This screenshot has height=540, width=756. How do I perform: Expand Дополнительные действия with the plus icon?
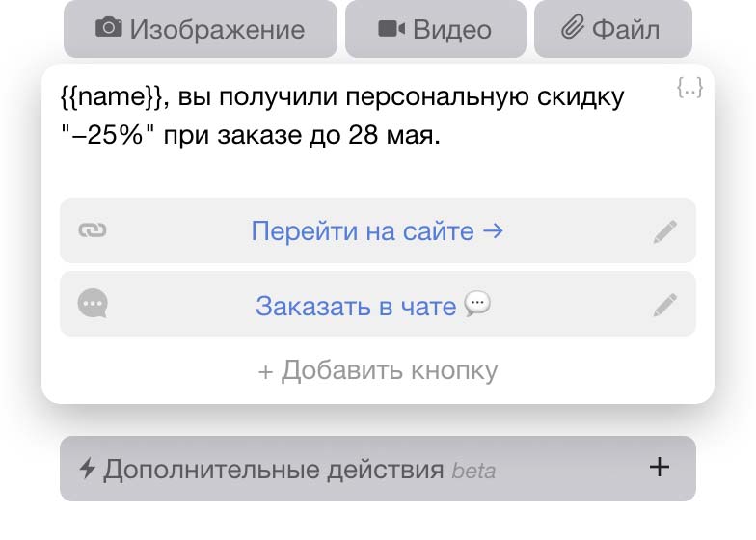(x=660, y=468)
